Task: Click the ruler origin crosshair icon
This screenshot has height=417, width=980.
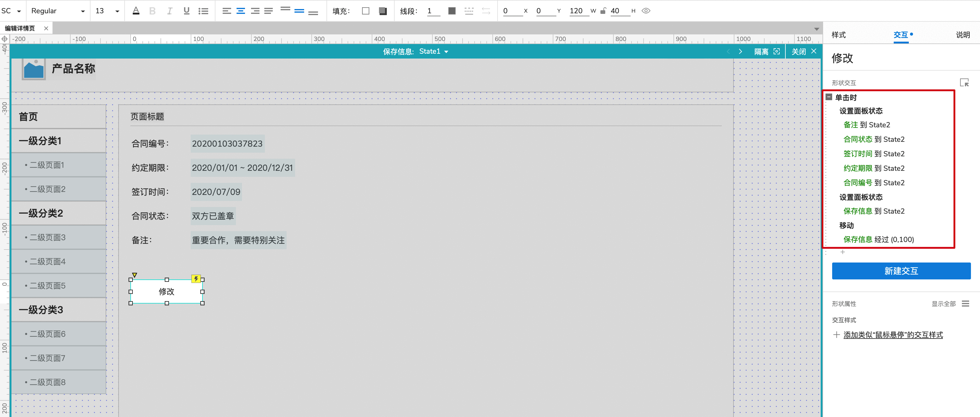Action: click(x=5, y=39)
